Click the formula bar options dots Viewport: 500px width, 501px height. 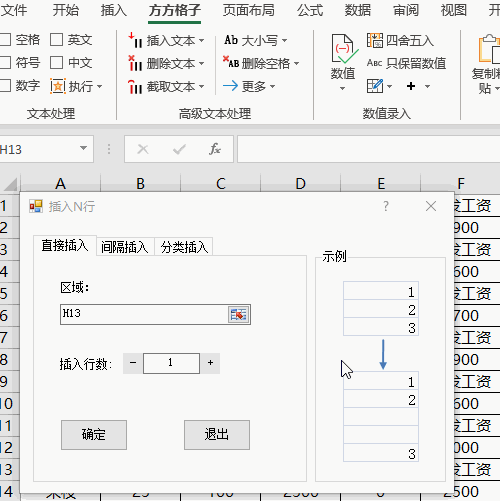pos(109,149)
